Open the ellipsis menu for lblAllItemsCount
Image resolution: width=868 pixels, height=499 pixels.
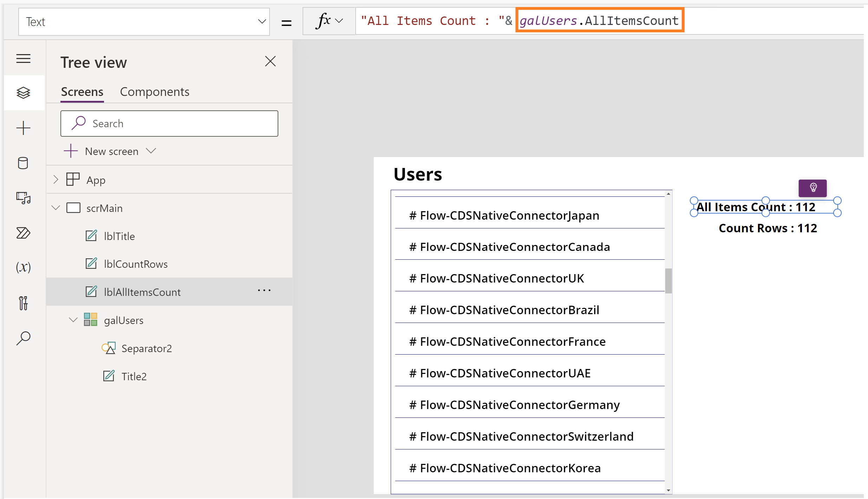264,291
